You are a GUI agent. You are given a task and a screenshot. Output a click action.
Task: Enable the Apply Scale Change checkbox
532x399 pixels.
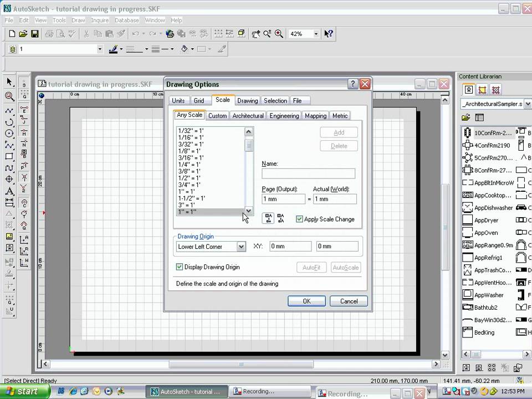point(299,219)
